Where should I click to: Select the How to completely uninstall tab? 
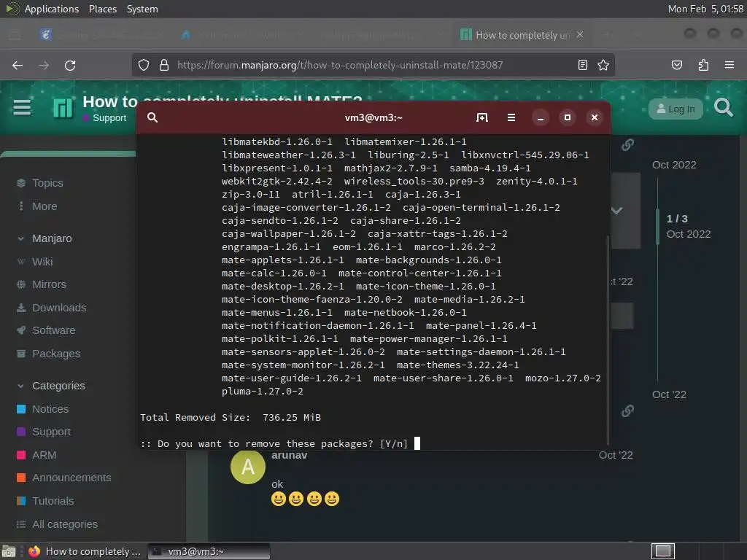(522, 35)
